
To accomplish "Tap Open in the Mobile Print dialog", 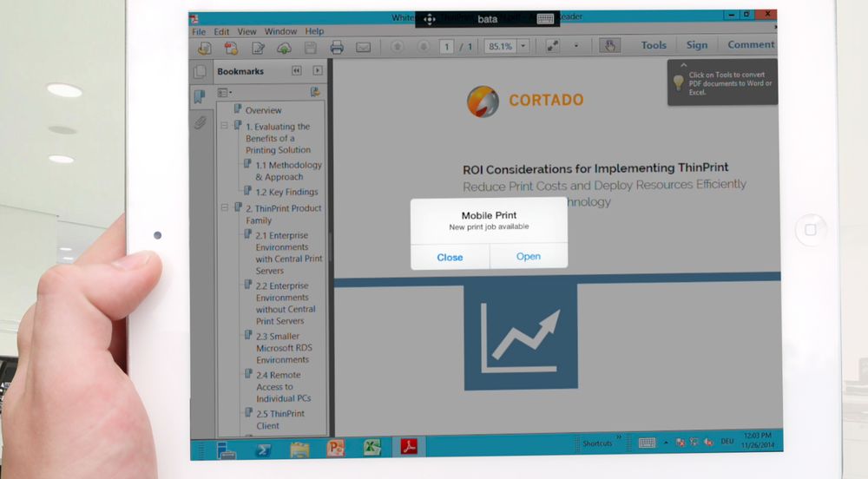I will (x=528, y=256).
